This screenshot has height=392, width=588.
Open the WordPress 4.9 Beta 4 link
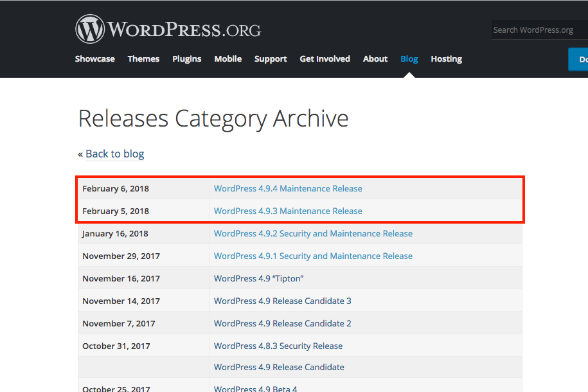[x=255, y=389]
